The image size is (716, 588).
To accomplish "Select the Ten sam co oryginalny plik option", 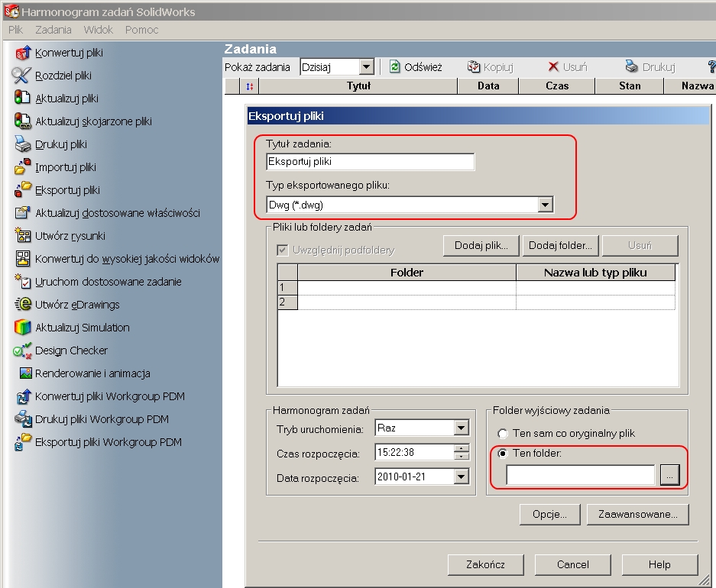I will [503, 433].
